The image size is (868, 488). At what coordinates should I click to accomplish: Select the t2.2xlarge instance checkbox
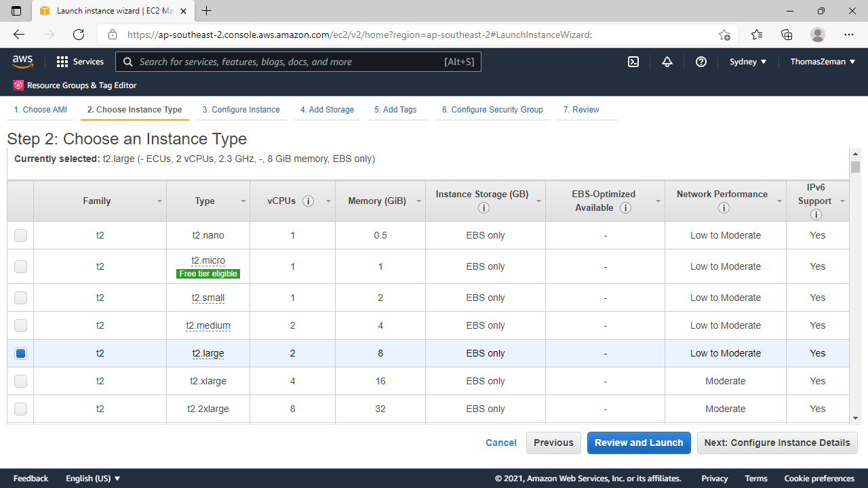tap(20, 409)
